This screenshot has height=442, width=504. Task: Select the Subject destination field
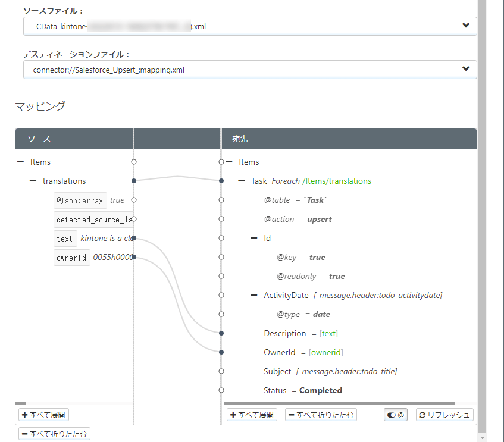[277, 371]
